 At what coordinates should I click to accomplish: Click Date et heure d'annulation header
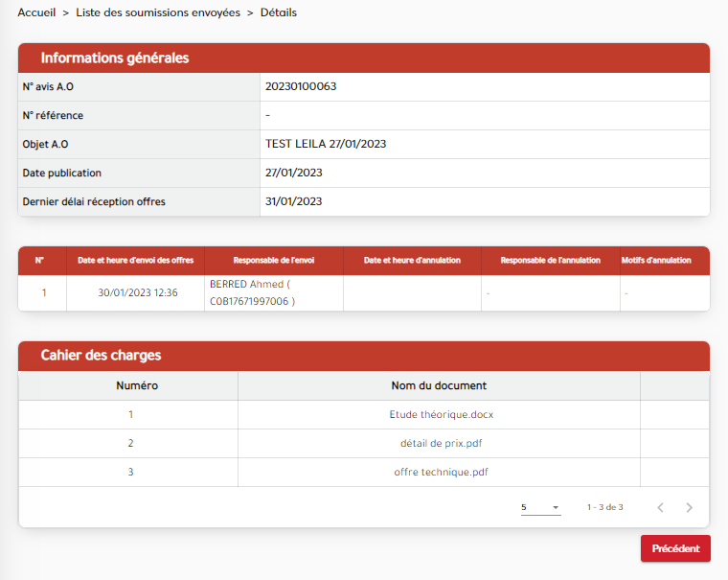412,261
